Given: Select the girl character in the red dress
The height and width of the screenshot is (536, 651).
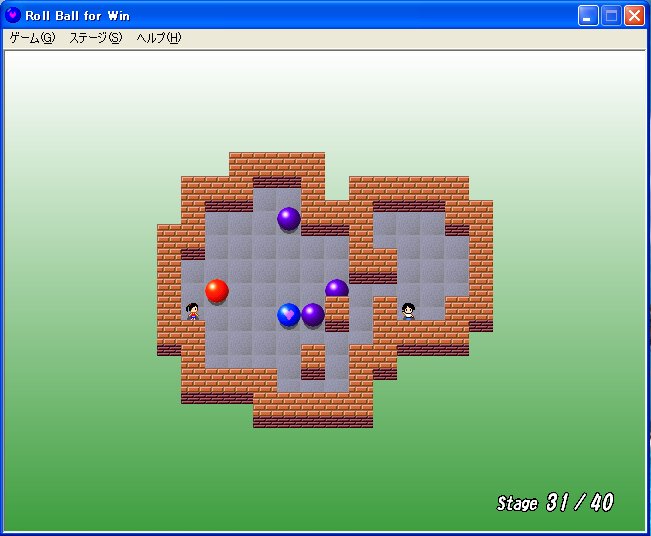Looking at the screenshot, I should coord(193,311).
